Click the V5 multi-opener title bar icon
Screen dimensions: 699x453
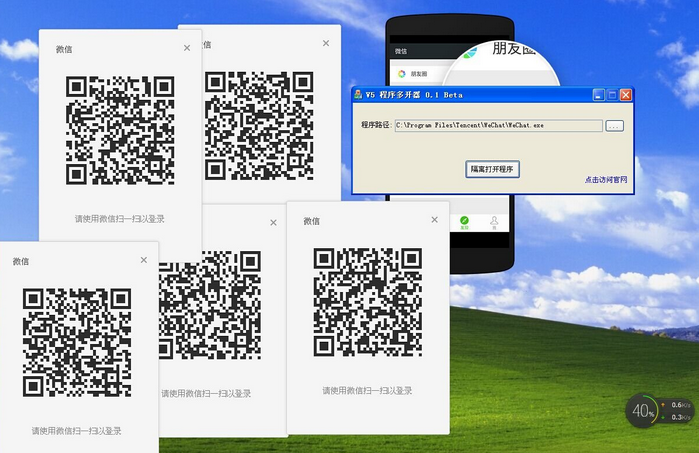coord(358,95)
